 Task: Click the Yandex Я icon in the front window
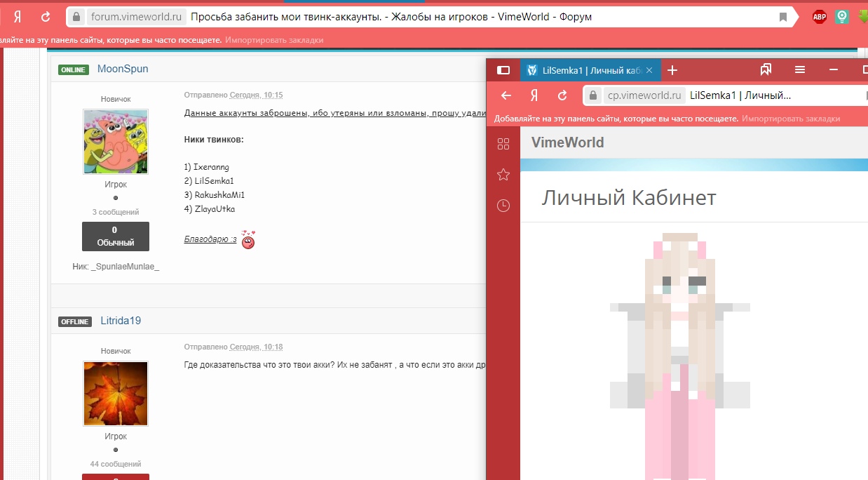[x=534, y=95]
